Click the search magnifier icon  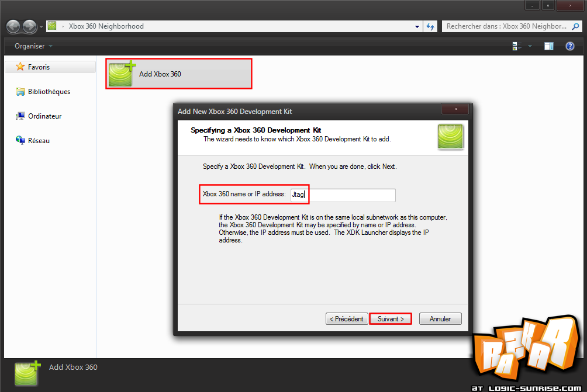[575, 26]
